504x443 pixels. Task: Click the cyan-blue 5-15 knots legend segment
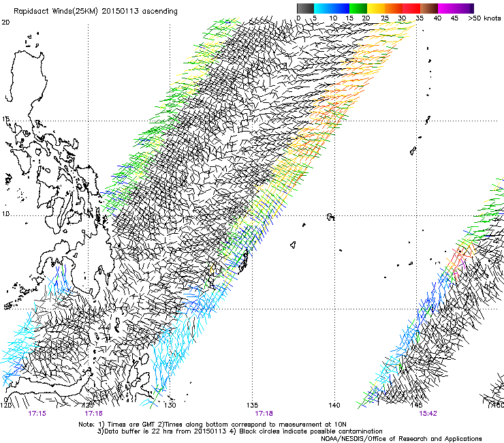332,8
